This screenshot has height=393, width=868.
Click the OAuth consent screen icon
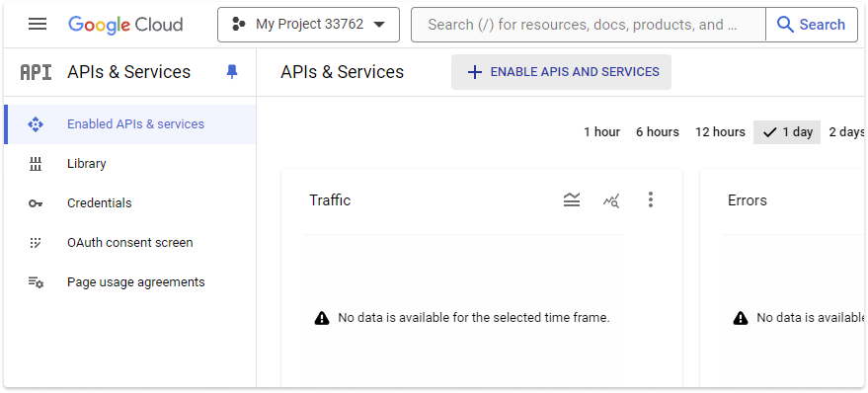(x=36, y=243)
